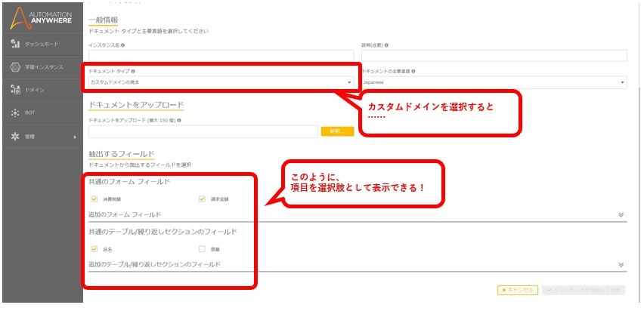Screen dimensions: 644x311
Task: Focus the インスタンス名 input field
Action: 221,55
